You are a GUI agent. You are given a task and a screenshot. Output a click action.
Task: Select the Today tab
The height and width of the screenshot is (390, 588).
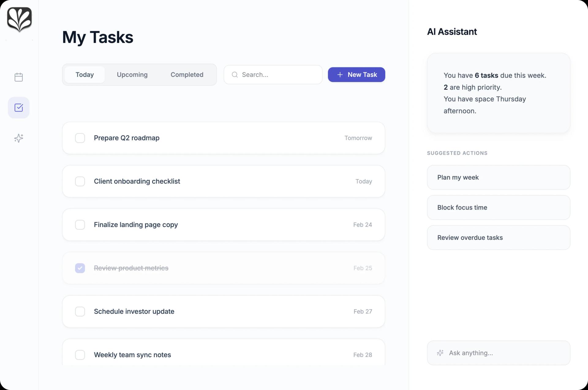point(85,74)
